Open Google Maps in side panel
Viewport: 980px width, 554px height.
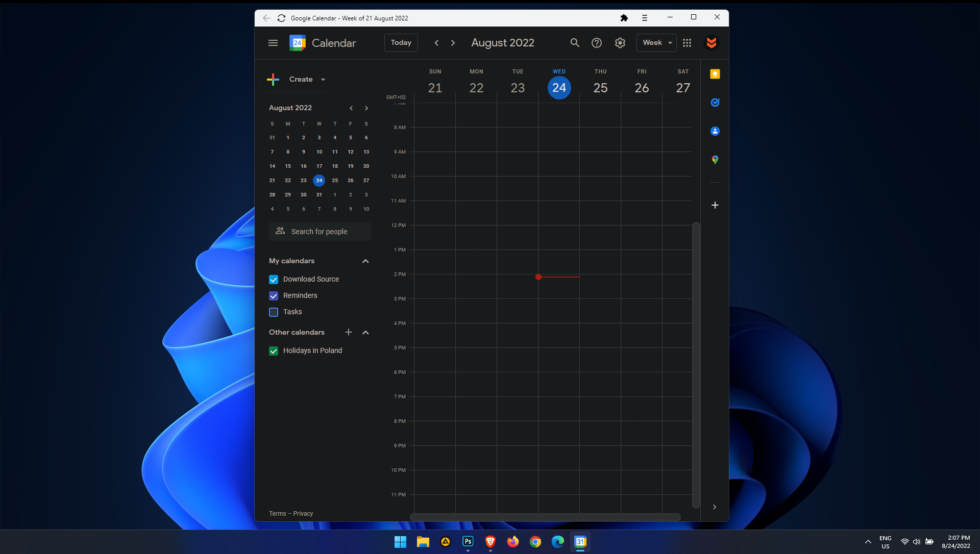coord(715,160)
